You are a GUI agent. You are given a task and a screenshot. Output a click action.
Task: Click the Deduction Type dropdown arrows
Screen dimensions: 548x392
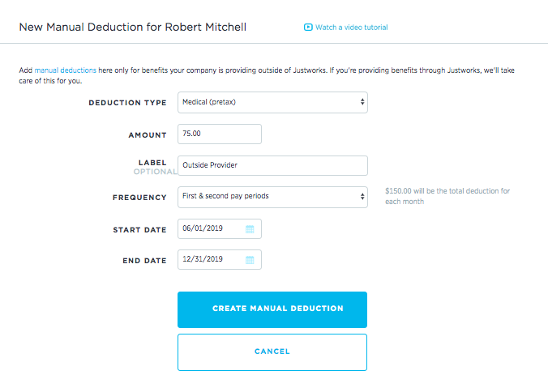pos(362,102)
